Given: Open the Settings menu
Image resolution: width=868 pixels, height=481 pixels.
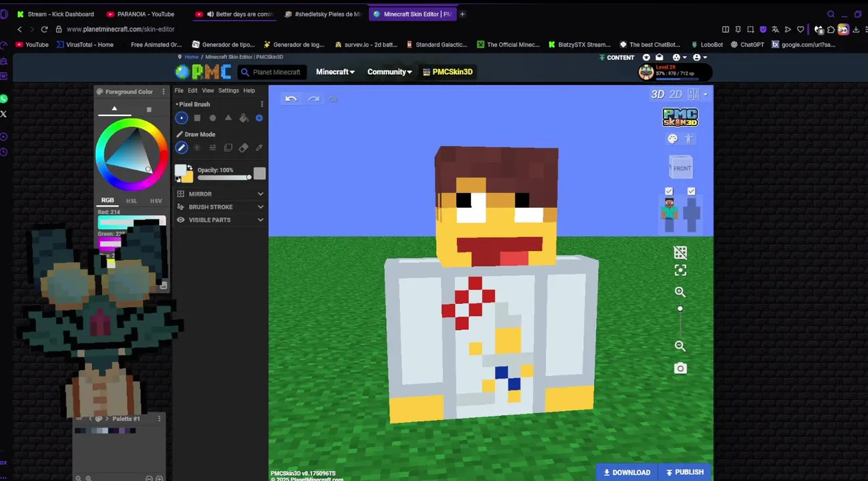Looking at the screenshot, I should coord(229,91).
